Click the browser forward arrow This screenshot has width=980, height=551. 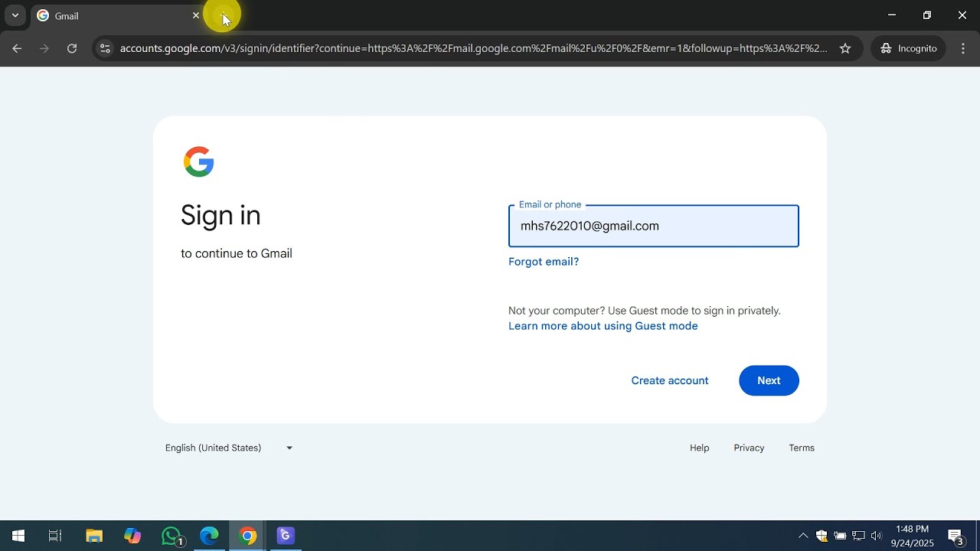point(44,48)
